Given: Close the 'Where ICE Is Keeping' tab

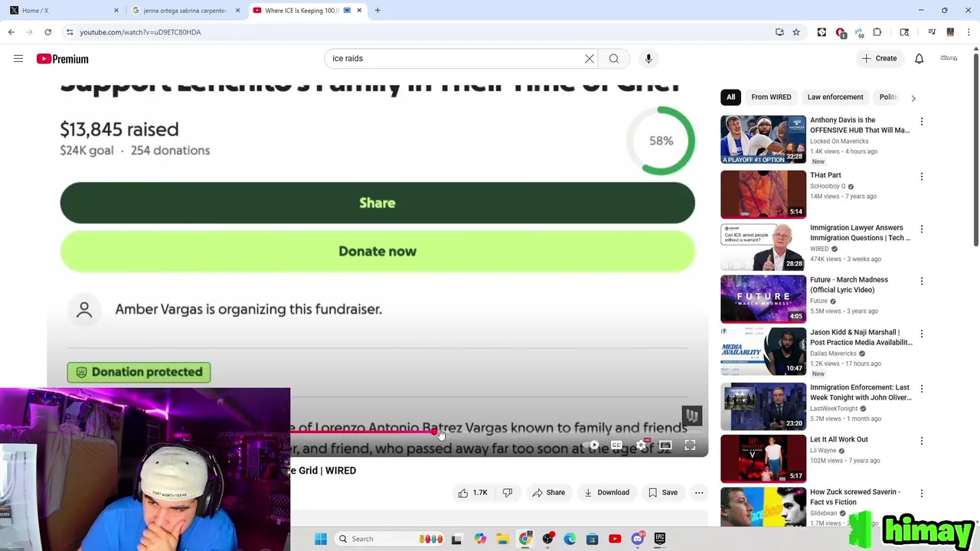Looking at the screenshot, I should (359, 11).
